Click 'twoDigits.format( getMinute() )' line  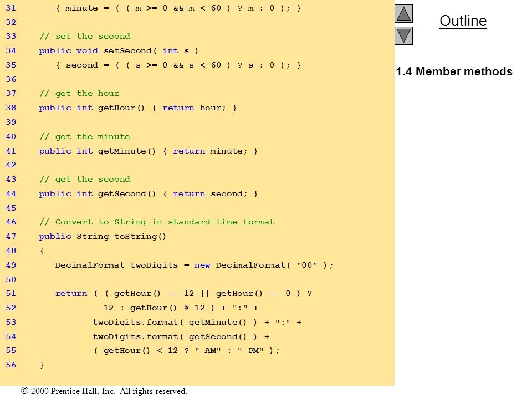click(197, 322)
